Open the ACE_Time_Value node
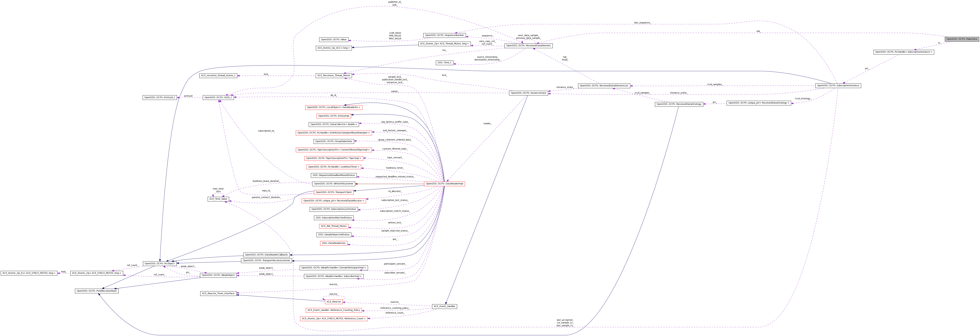Image resolution: width=980 pixels, height=336 pixels. (x=218, y=199)
